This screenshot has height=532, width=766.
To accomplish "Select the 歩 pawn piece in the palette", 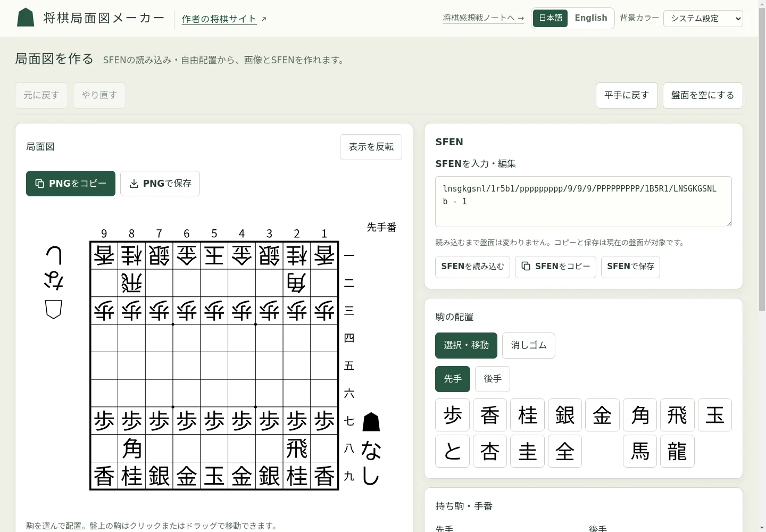I will pyautogui.click(x=453, y=415).
